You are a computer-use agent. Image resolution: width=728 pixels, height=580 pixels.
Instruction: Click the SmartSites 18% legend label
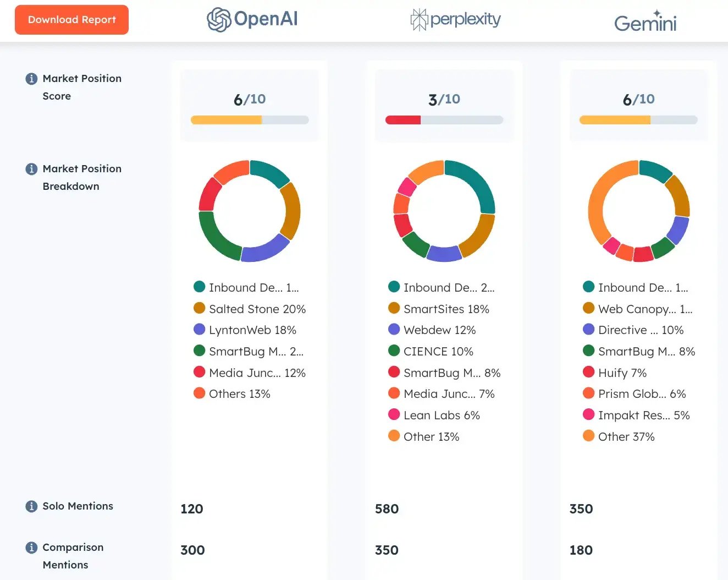(x=446, y=309)
